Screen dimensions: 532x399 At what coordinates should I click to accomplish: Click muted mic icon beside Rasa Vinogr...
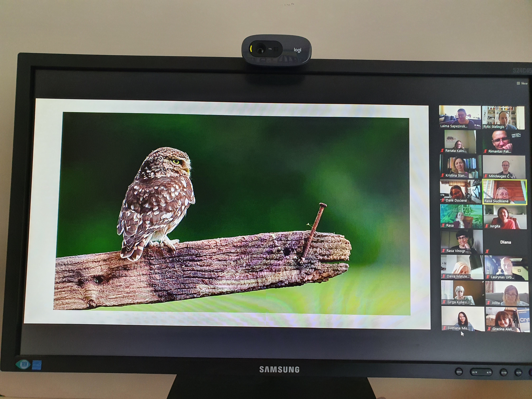point(444,251)
